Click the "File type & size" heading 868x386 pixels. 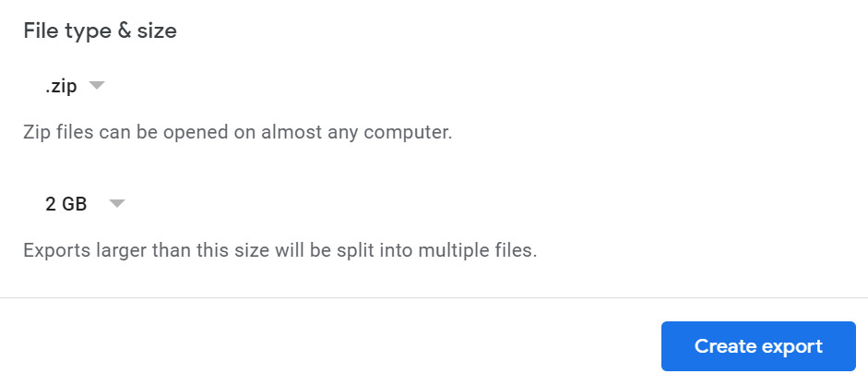coord(100,30)
